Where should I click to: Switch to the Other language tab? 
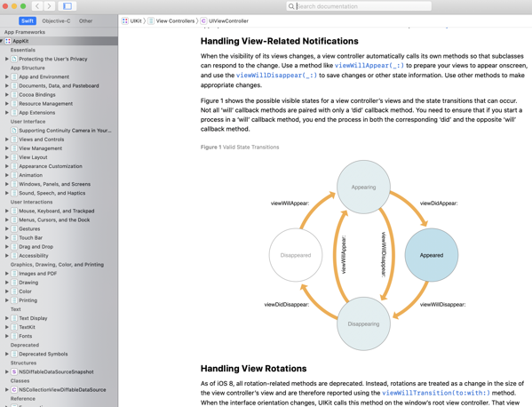coord(85,20)
